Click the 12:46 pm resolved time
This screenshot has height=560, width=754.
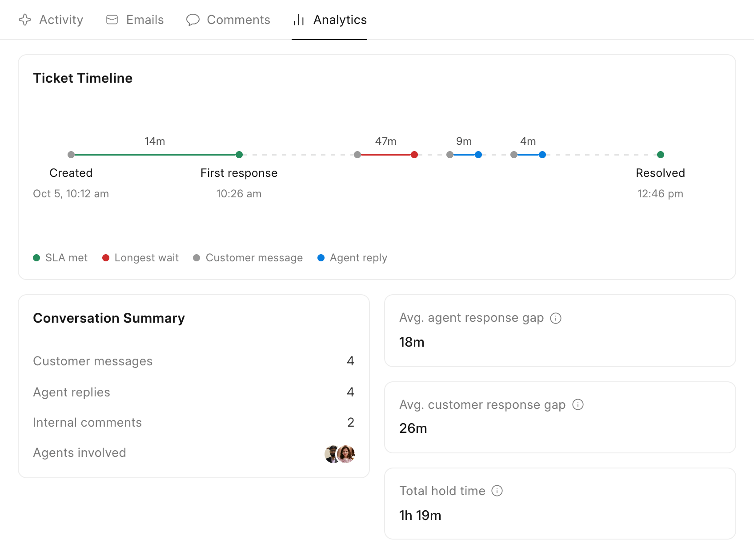[x=661, y=194]
